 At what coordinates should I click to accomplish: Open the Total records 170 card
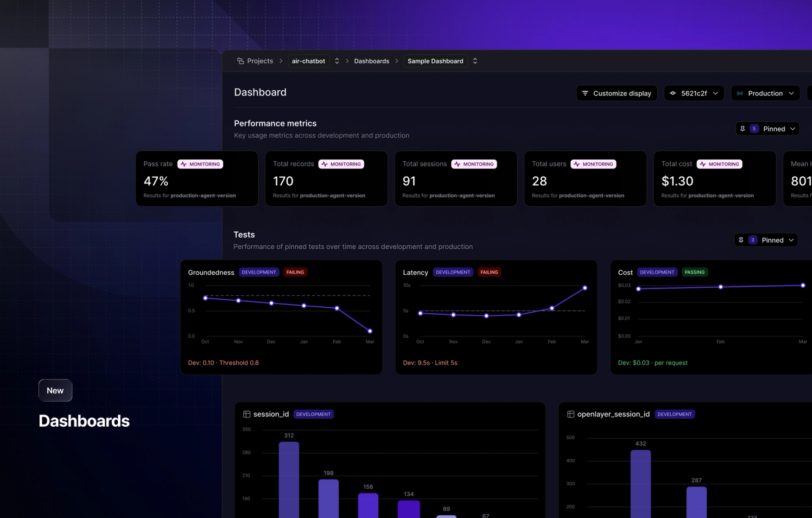326,178
